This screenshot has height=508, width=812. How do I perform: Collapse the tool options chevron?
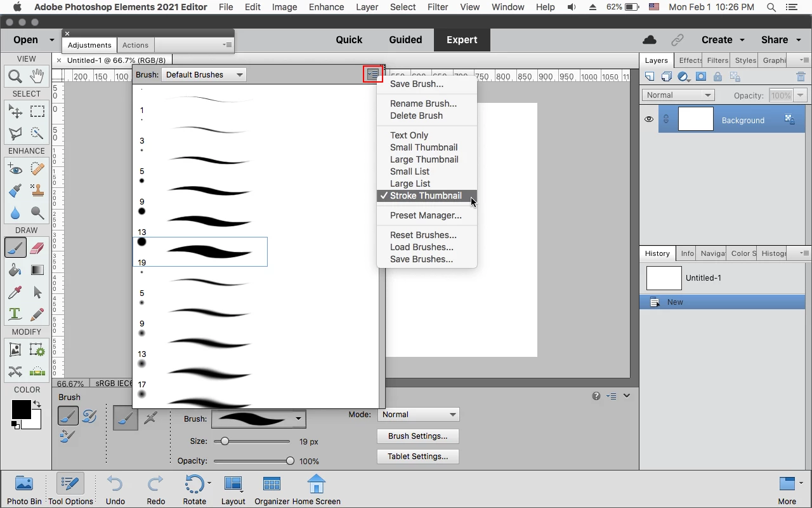pos(627,396)
